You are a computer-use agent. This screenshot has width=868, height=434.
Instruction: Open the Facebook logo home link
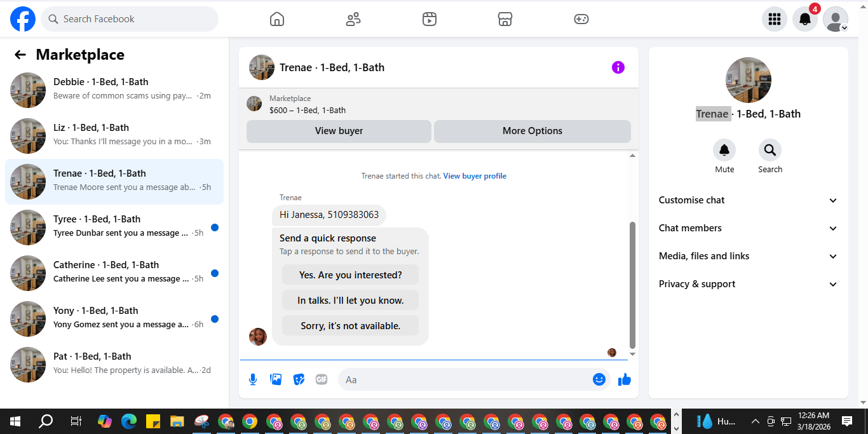[23, 19]
